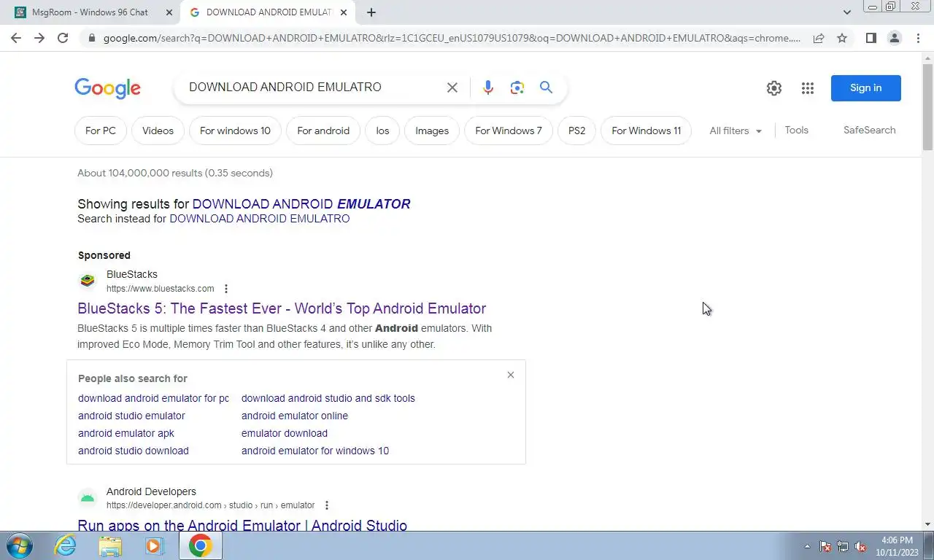Screen dimensions: 934x560
Task: Open a new tab with the plus button
Action: point(371,12)
